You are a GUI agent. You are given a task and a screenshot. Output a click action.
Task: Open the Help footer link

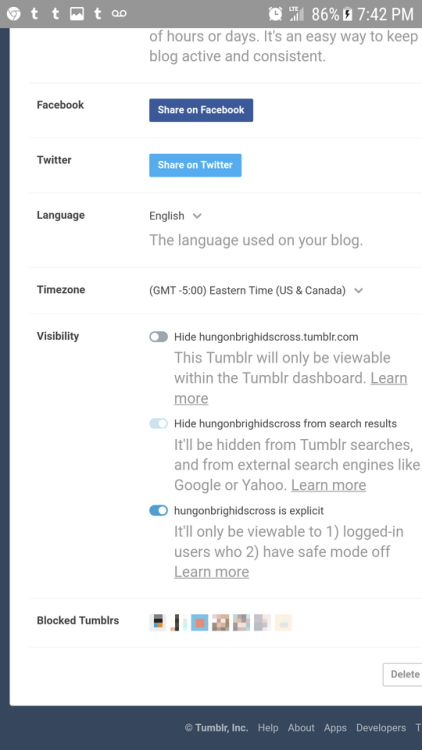coord(268,728)
